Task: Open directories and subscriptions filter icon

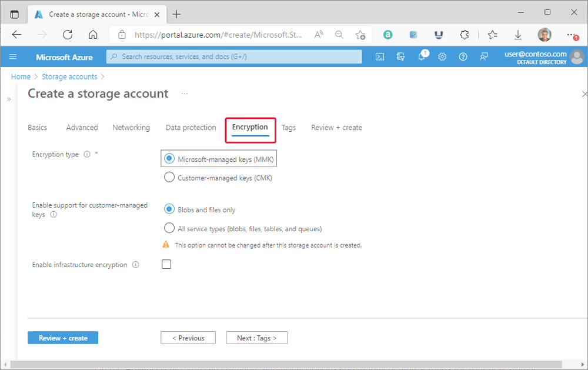Action: coord(401,56)
